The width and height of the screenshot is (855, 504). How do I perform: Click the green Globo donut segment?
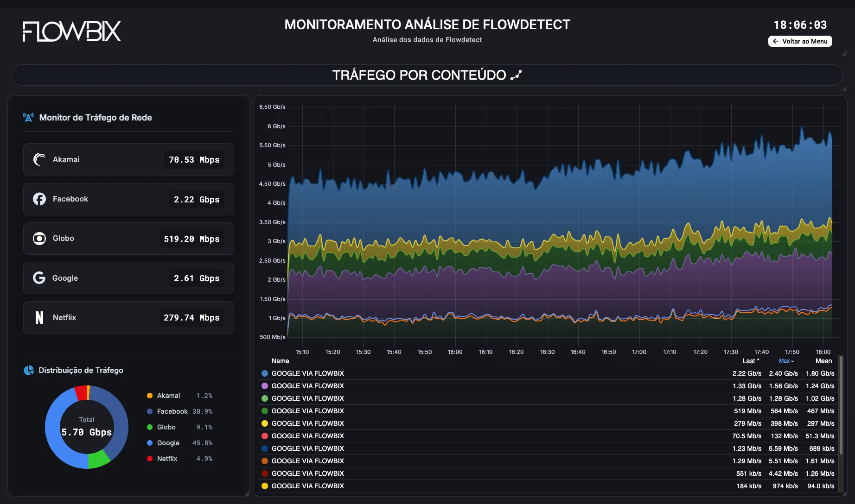tap(98, 459)
